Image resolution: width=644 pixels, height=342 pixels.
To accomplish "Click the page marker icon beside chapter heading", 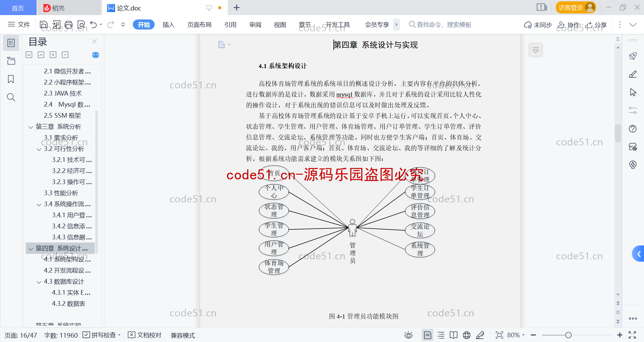I will pos(221,44).
